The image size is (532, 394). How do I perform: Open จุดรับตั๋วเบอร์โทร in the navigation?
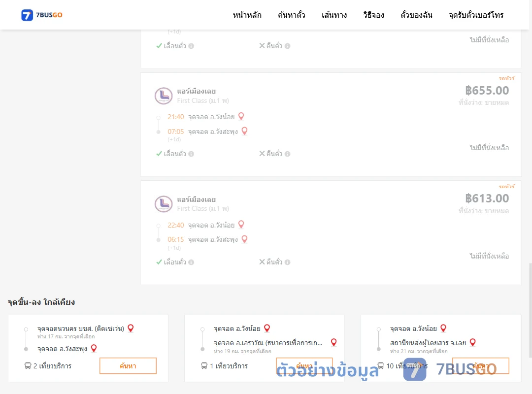476,15
